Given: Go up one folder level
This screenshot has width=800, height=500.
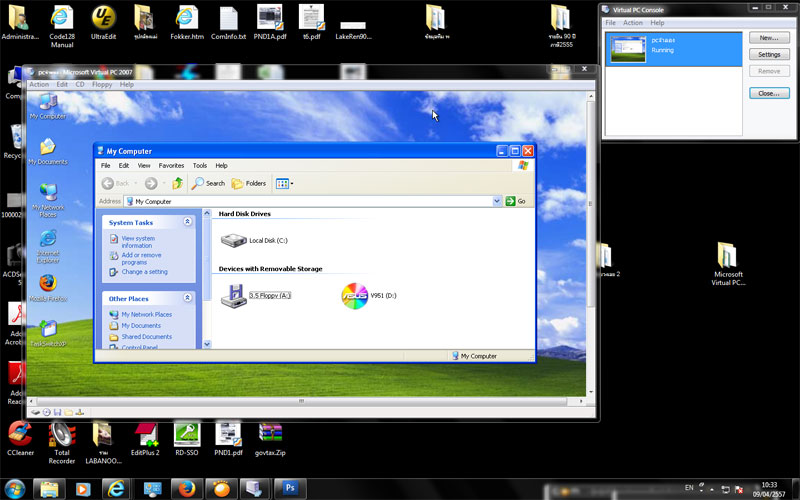Looking at the screenshot, I should click(177, 183).
